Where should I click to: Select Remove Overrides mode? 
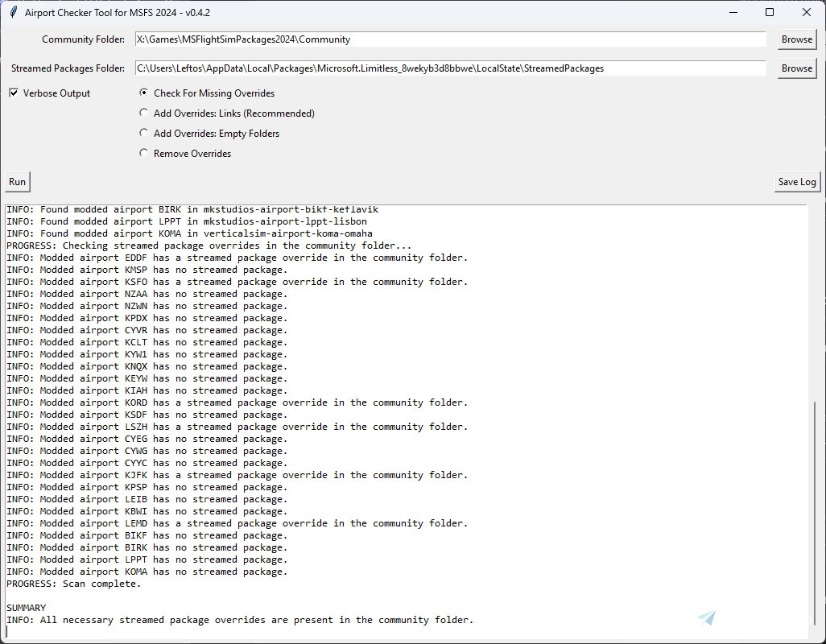tap(143, 153)
